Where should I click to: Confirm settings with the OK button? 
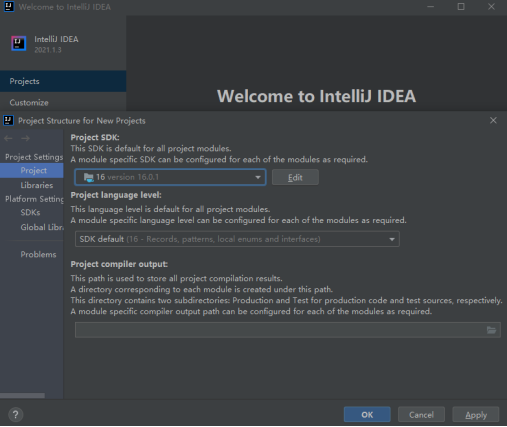pos(367,415)
